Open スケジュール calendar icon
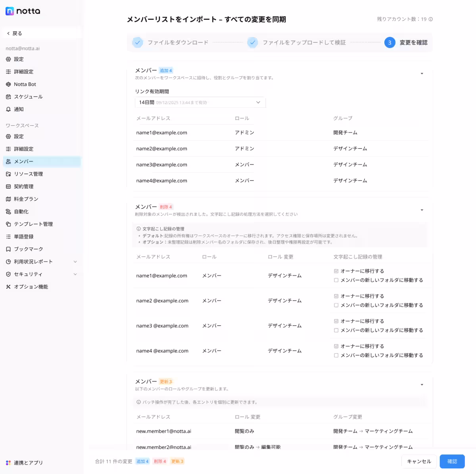This screenshot has width=476, height=474. click(x=8, y=97)
